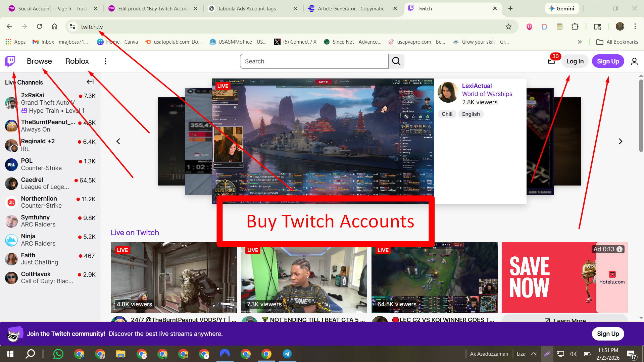Bookmark this page with star icon
Image resolution: width=644 pixels, height=362 pixels.
pos(508,27)
